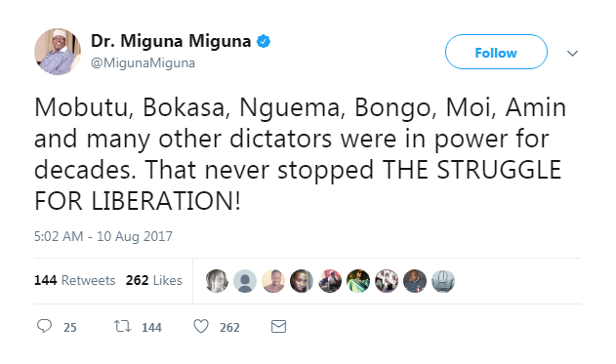Viewport: 616px width, 364px height.
Task: Expand the tweet options chevron
Action: (x=572, y=53)
